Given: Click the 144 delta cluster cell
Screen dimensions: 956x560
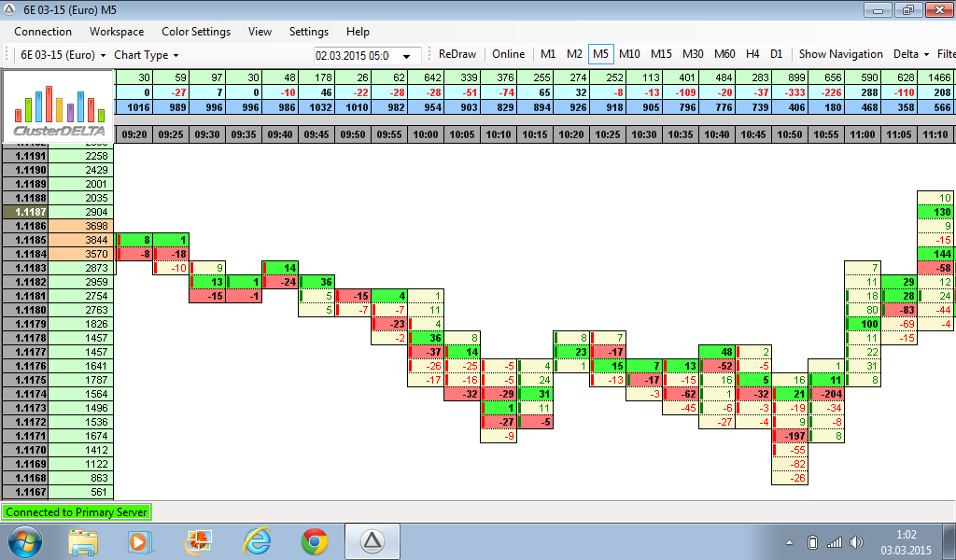Looking at the screenshot, I should [x=935, y=254].
